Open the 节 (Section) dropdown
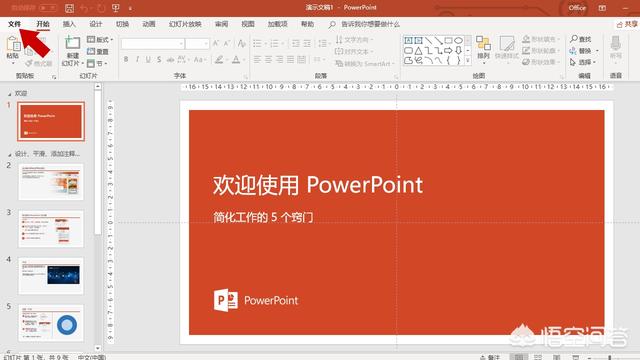This screenshot has width=640, height=360. click(97, 63)
